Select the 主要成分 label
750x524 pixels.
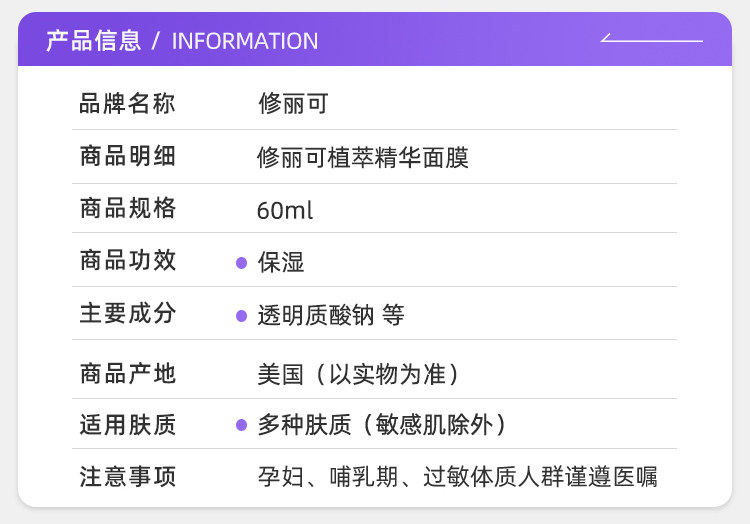pos(128,314)
